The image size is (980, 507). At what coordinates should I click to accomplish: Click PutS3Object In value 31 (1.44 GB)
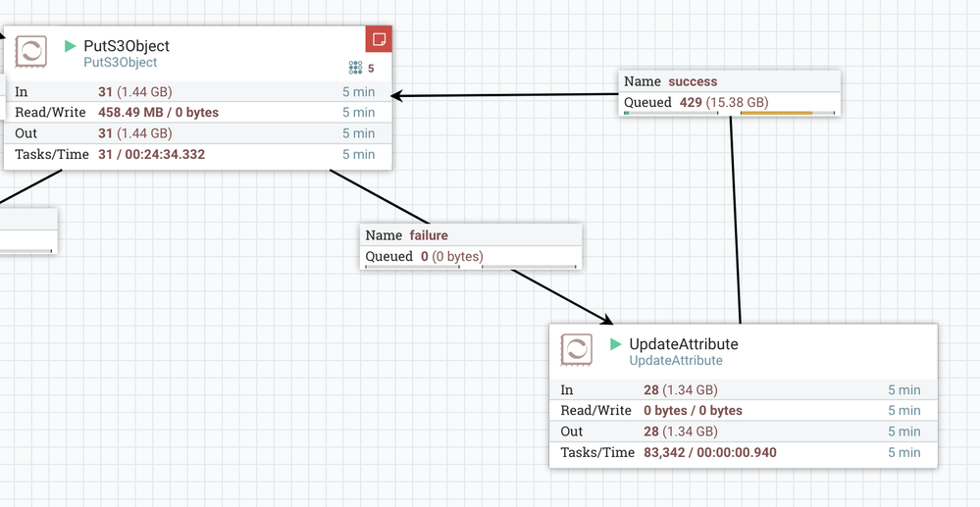(x=135, y=92)
